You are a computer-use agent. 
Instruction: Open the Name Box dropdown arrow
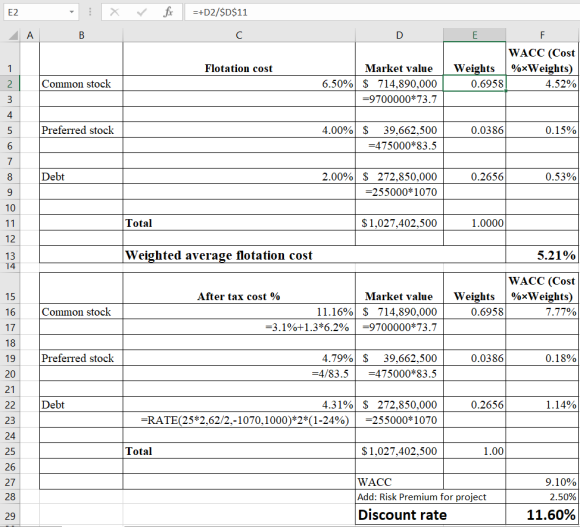[71, 12]
